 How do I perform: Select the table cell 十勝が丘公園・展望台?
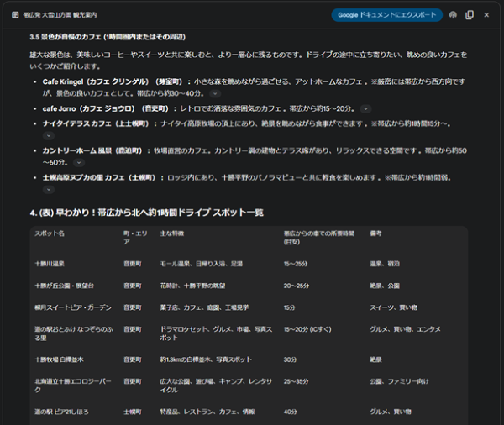[64, 286]
